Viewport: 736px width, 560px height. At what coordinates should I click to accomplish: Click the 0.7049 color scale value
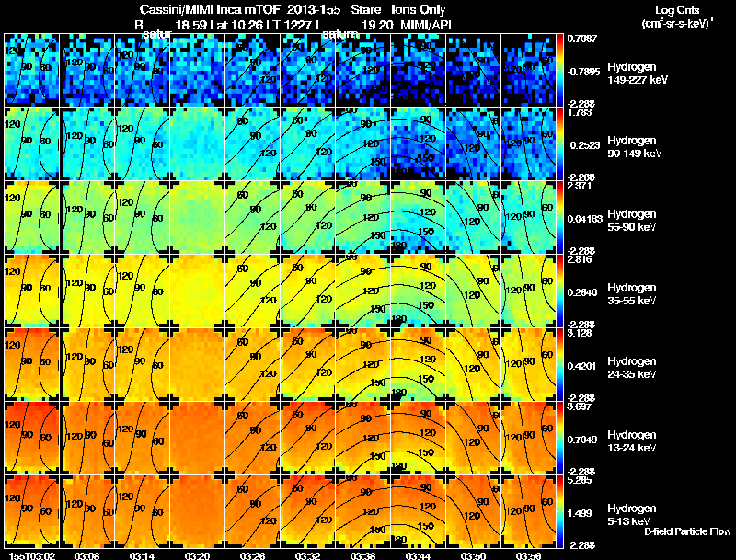[582, 440]
